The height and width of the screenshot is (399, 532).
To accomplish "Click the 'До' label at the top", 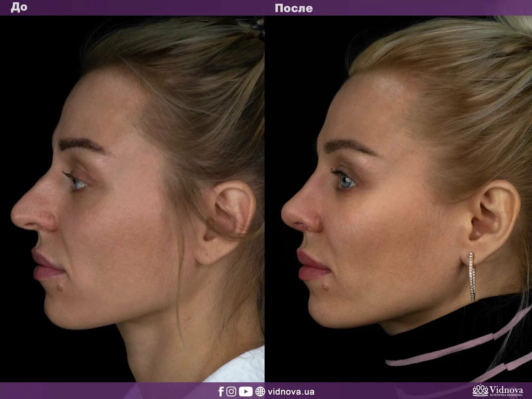I will [x=19, y=7].
